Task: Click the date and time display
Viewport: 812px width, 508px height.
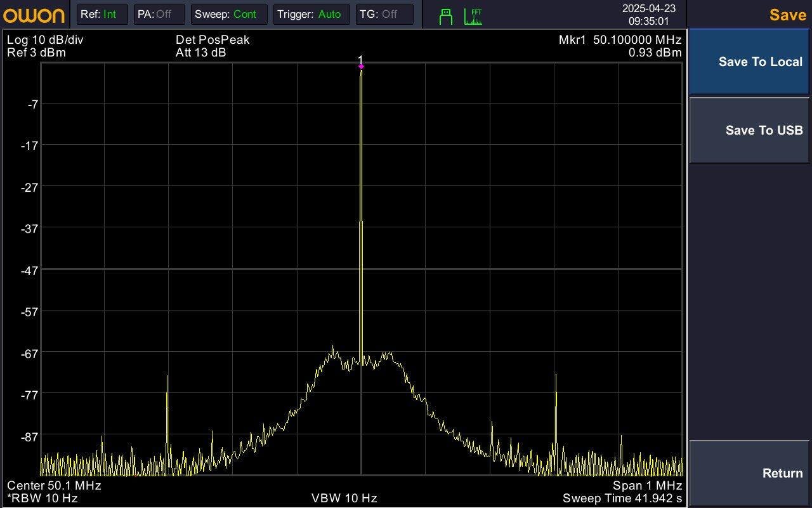Action: (x=648, y=14)
